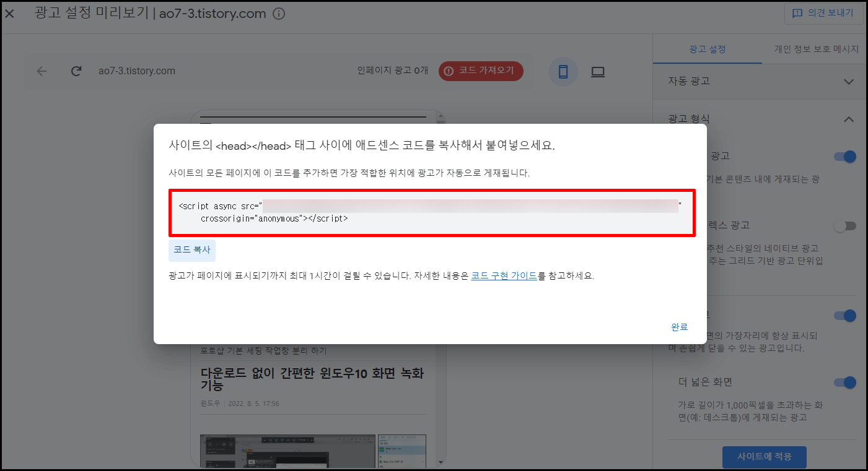This screenshot has width=868, height=471.
Task: Collapse the 광고 형식 section
Action: click(x=849, y=119)
